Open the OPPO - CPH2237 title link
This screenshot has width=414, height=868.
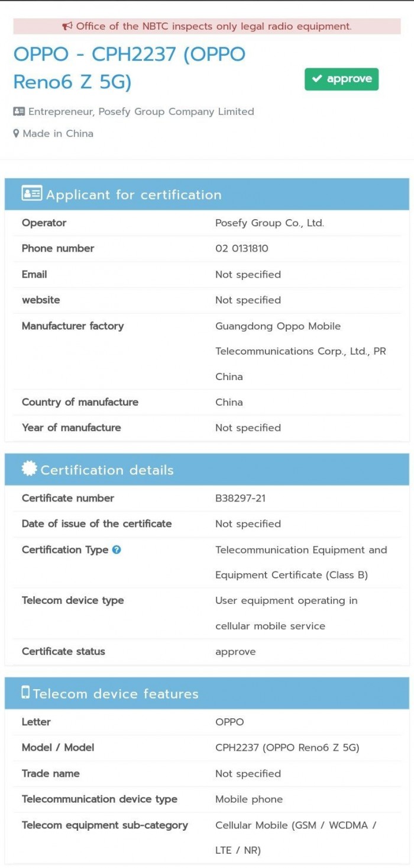coord(129,67)
